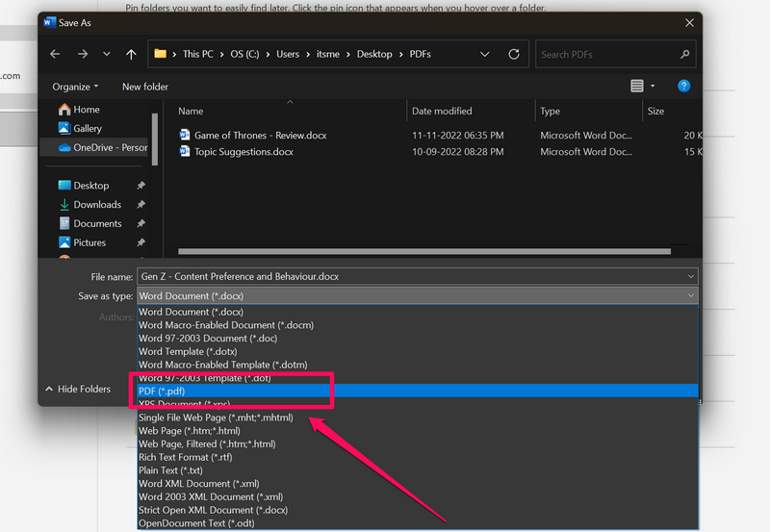This screenshot has height=532, width=770.
Task: Click the Search PDFs input field
Action: 606,55
